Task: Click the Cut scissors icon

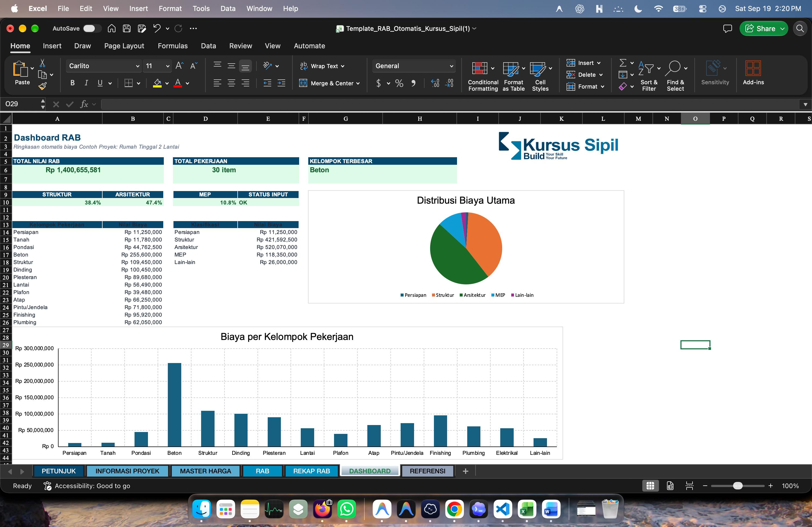Action: [42, 63]
